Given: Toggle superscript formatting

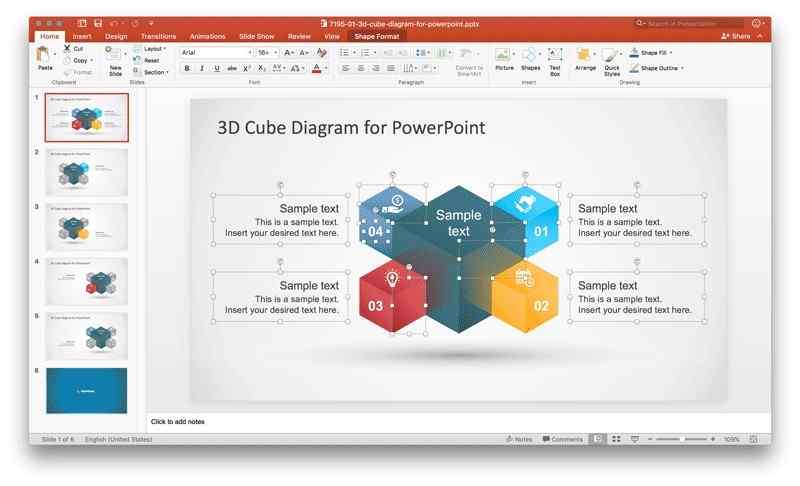Looking at the screenshot, I should click(x=246, y=68).
